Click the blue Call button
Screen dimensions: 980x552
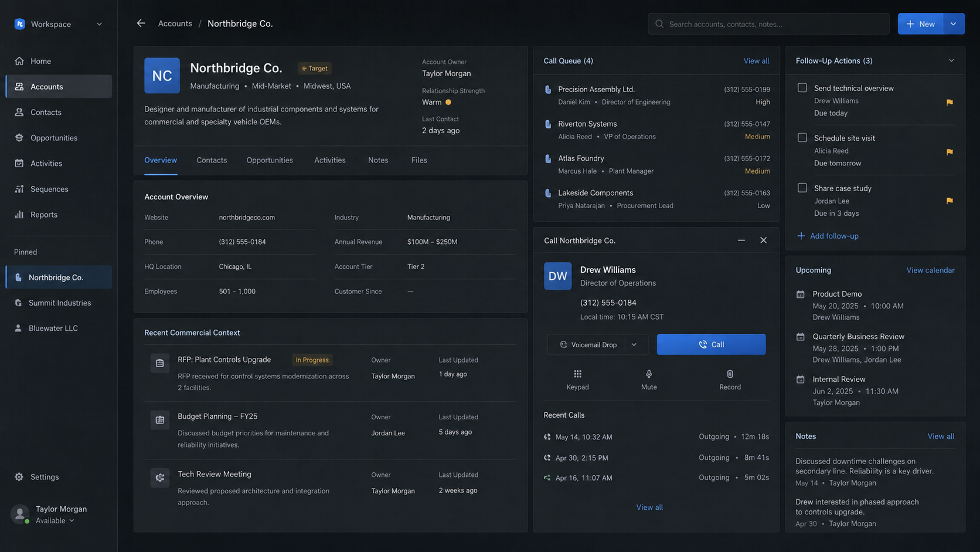click(x=711, y=345)
